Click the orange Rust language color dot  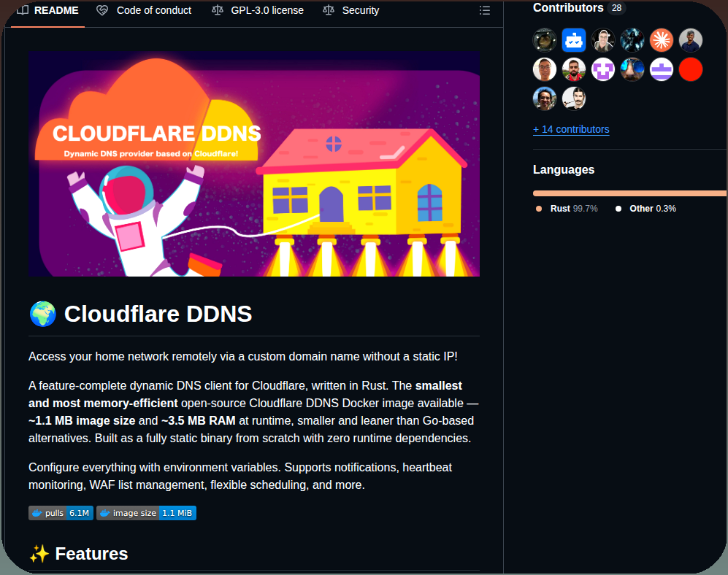coord(539,209)
